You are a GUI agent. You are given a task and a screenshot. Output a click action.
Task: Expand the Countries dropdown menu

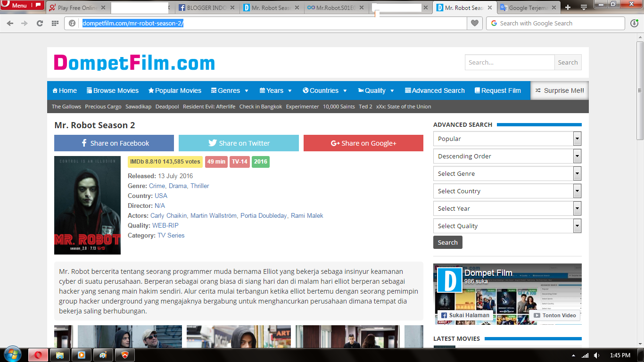(x=325, y=90)
